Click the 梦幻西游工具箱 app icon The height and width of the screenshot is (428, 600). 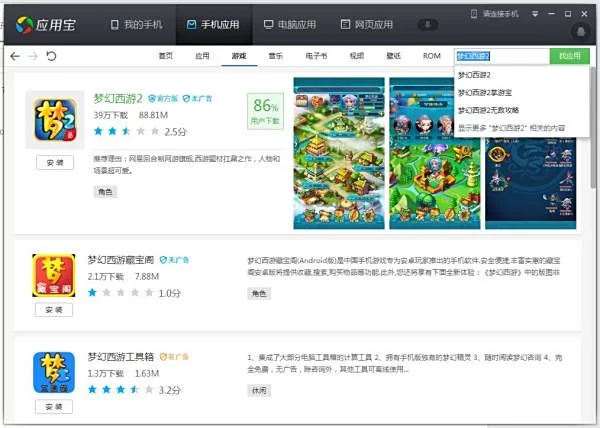[x=53, y=372]
